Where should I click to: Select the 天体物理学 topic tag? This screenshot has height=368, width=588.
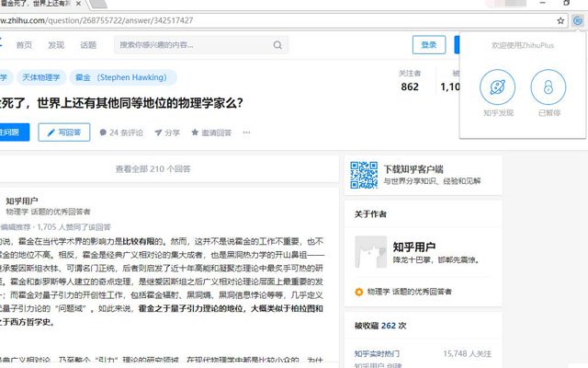pos(41,77)
